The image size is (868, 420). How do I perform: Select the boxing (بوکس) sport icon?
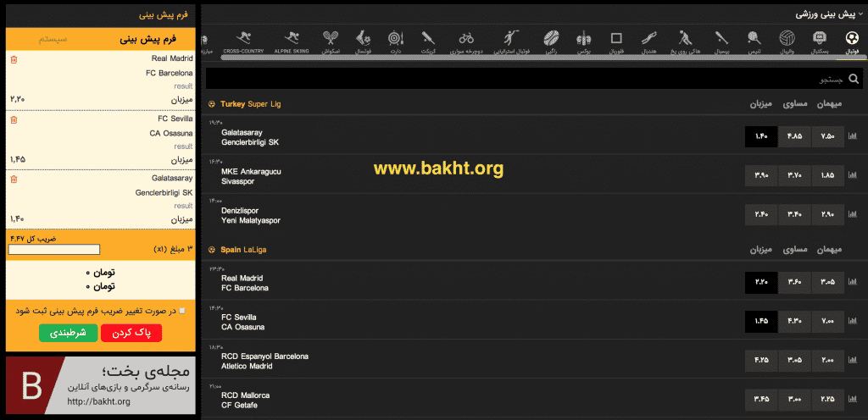(x=583, y=41)
